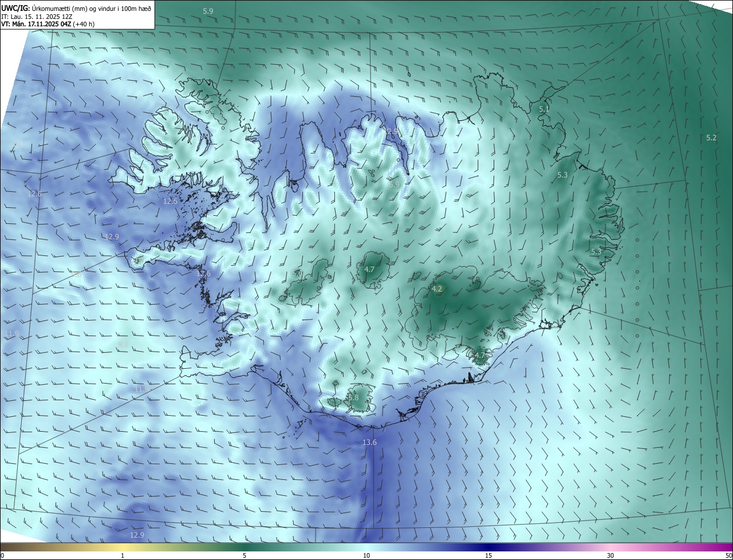Viewport: 733px width, 560px height.
Task: Click the 1 tick on the color scale
Action: (x=123, y=555)
